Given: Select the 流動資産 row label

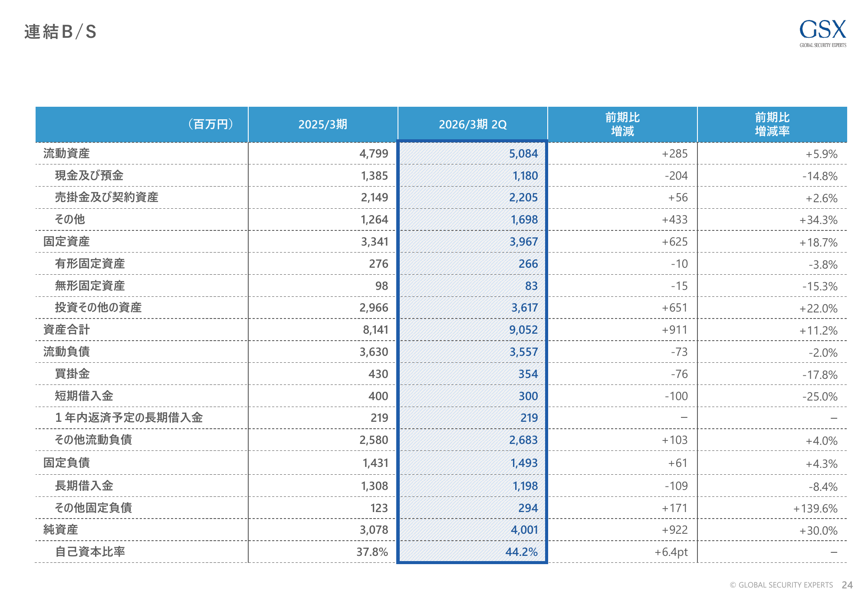Looking at the screenshot, I should [x=66, y=154].
